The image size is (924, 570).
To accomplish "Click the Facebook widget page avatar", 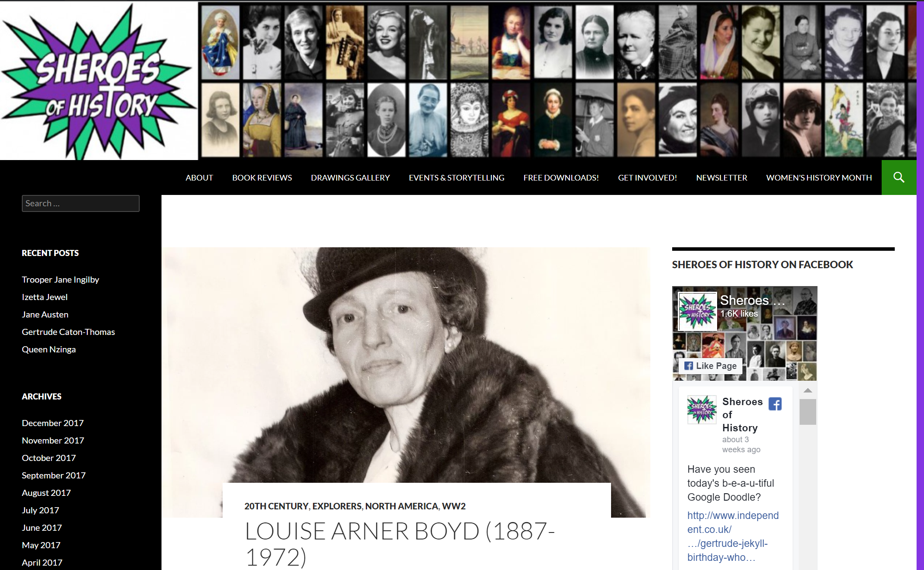I will [x=697, y=311].
